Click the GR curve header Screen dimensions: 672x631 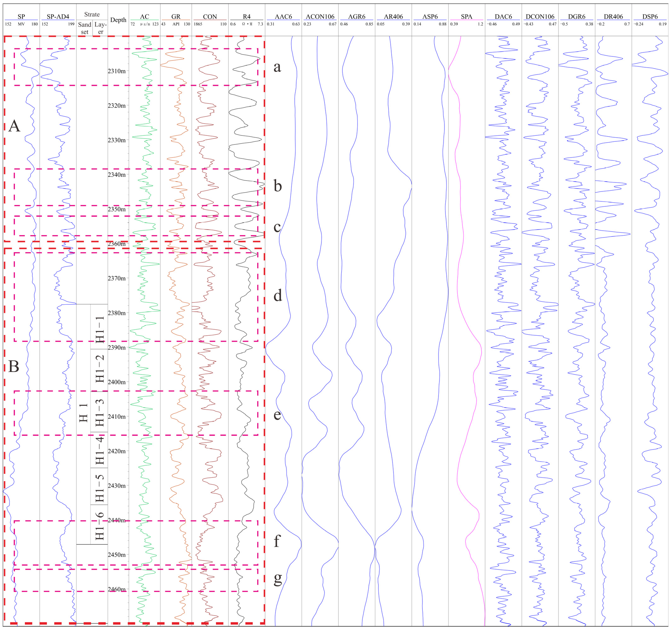coord(176,17)
